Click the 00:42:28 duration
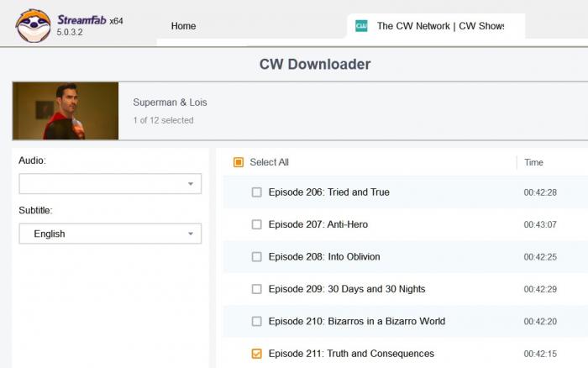The width and height of the screenshot is (588, 368). (x=540, y=192)
